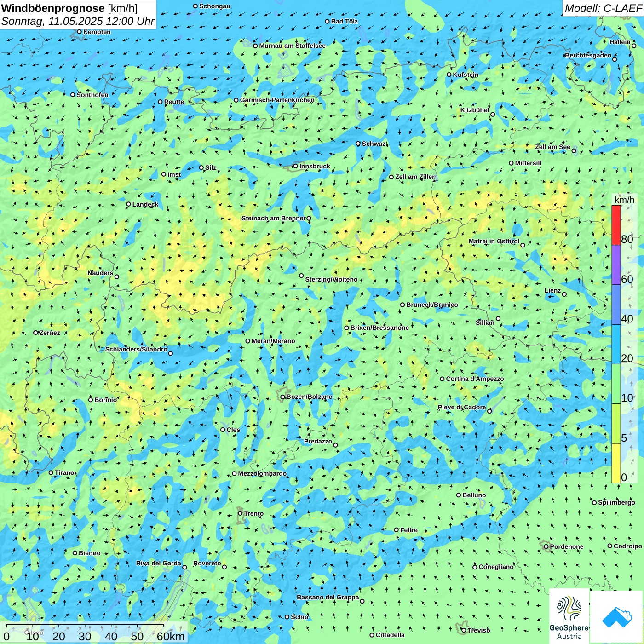Click the Steinach am Brenner label
The image size is (644, 644).
pos(273,218)
